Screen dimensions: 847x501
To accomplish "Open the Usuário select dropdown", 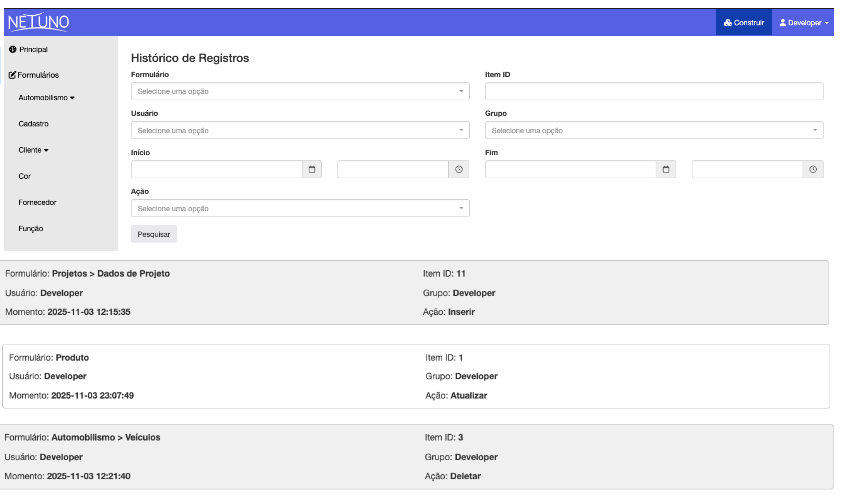I will 300,131.
